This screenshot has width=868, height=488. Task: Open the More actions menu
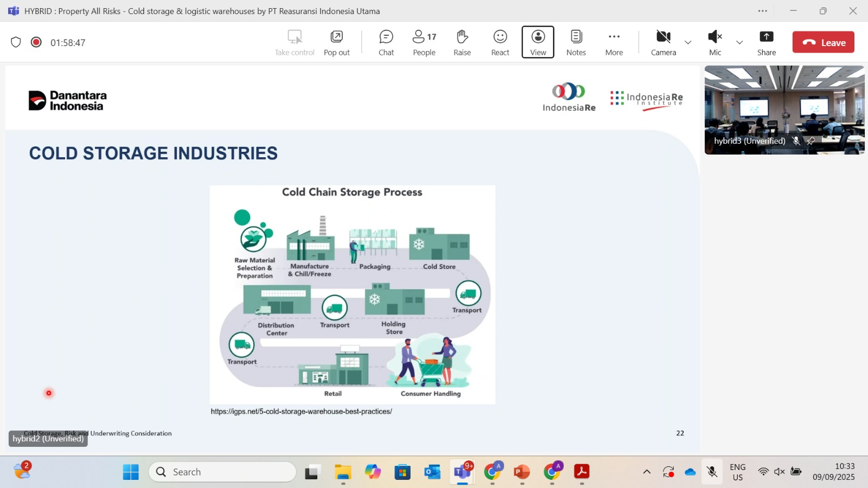[614, 42]
